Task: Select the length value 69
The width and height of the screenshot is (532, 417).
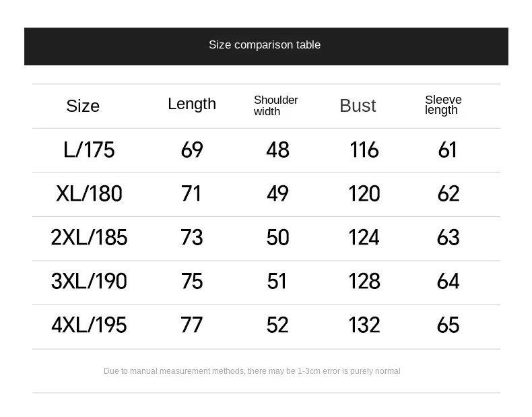Action: [x=192, y=150]
